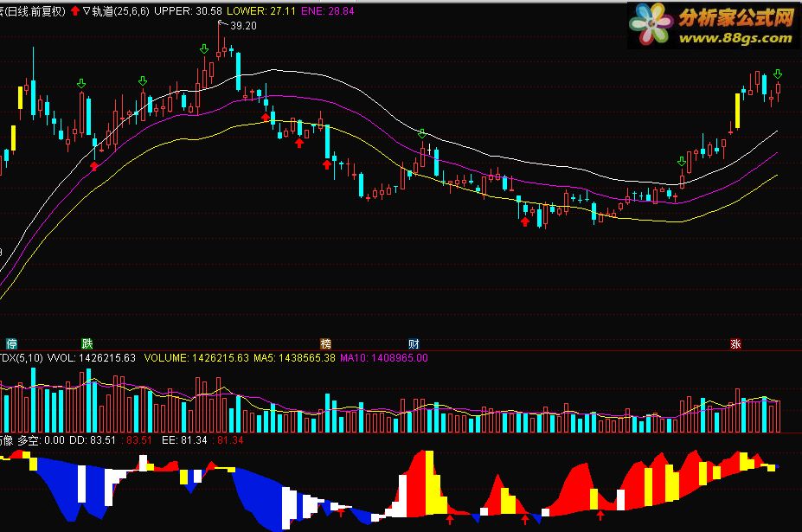Image resolution: width=802 pixels, height=532 pixels.
Task: Select the ENE: 28.84 value label
Action: point(327,11)
